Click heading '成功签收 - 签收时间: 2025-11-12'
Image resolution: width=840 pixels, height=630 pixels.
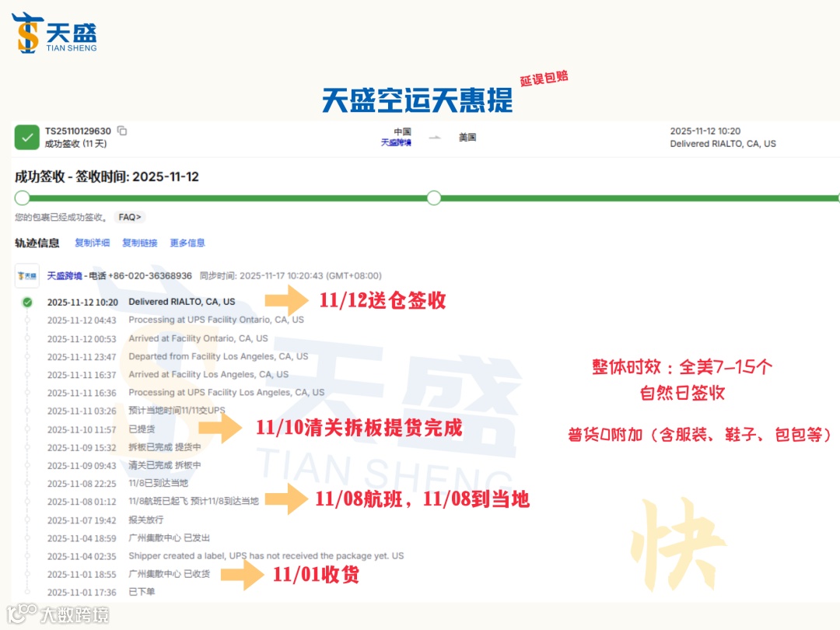(107, 177)
